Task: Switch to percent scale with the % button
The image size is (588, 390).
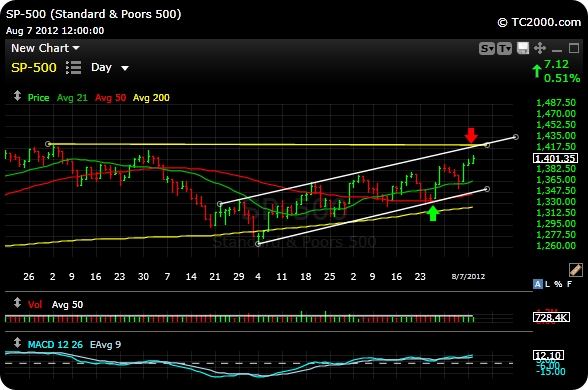Action: coord(558,284)
